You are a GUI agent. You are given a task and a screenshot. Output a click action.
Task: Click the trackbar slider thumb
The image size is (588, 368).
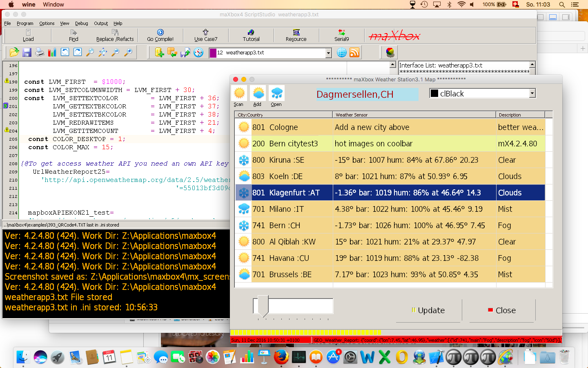coord(263,306)
